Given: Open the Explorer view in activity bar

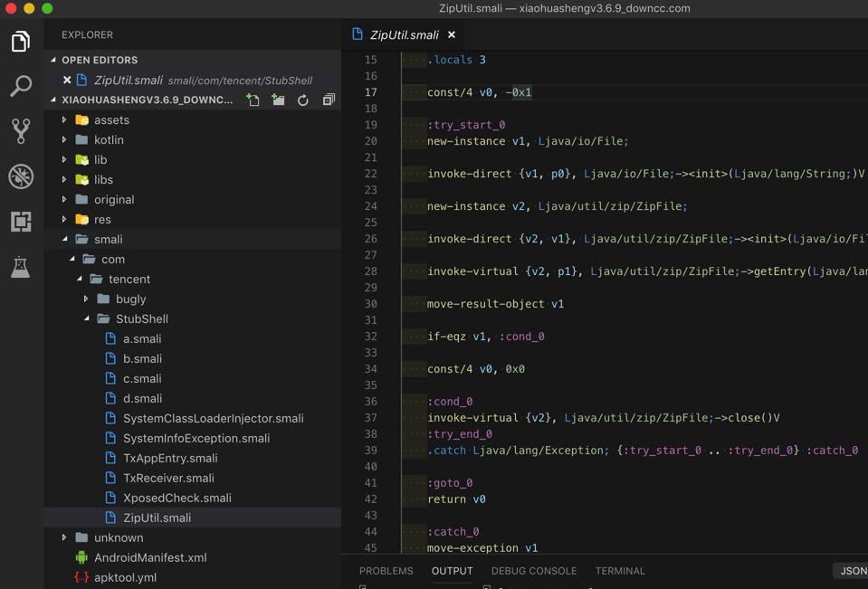Looking at the screenshot, I should 21,42.
